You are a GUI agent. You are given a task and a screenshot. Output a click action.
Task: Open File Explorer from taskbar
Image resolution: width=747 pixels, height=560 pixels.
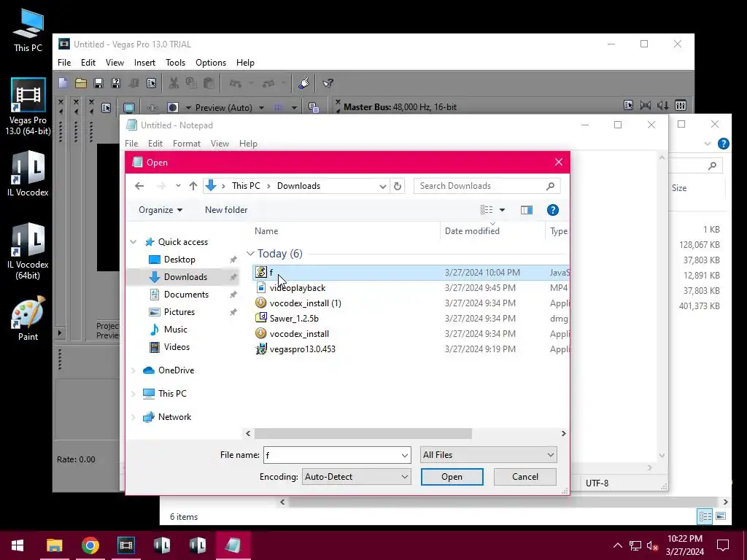pos(54,545)
